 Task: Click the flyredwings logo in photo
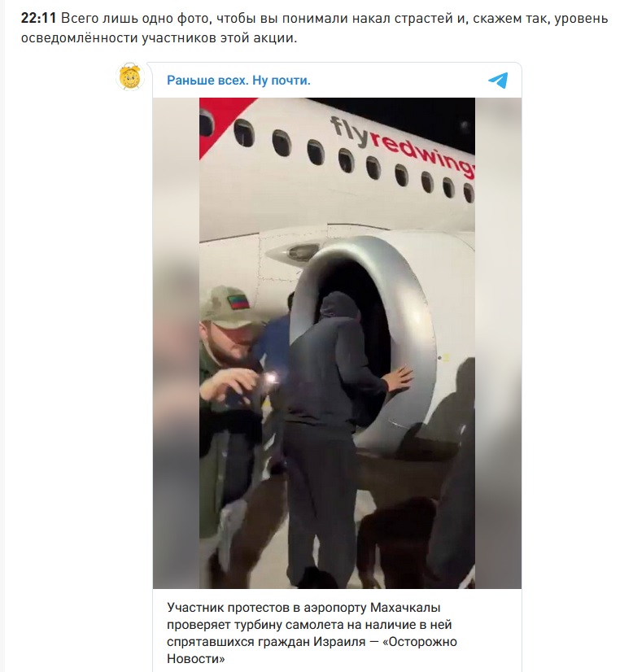click(x=403, y=147)
